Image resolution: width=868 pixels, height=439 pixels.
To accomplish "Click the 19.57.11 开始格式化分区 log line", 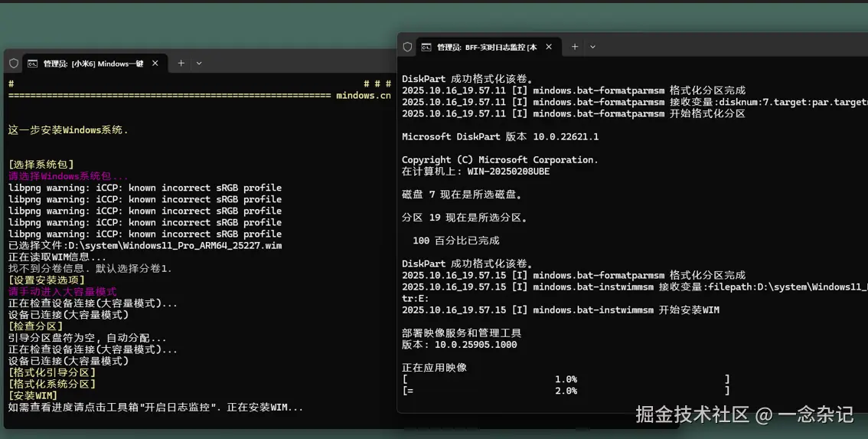I will [573, 113].
